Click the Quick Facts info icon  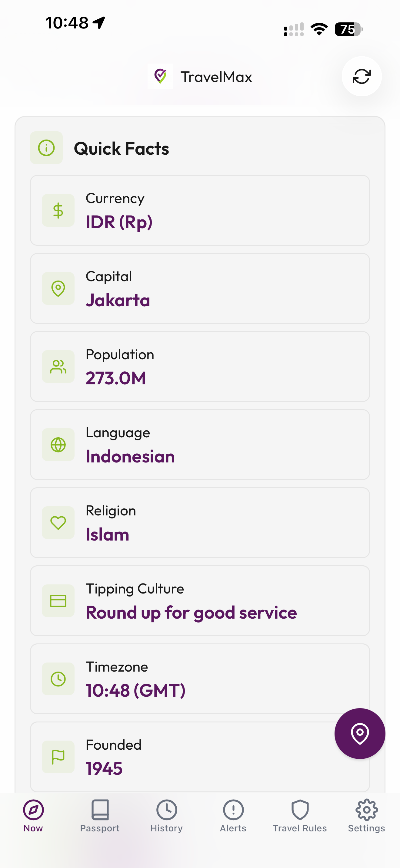[x=47, y=148]
